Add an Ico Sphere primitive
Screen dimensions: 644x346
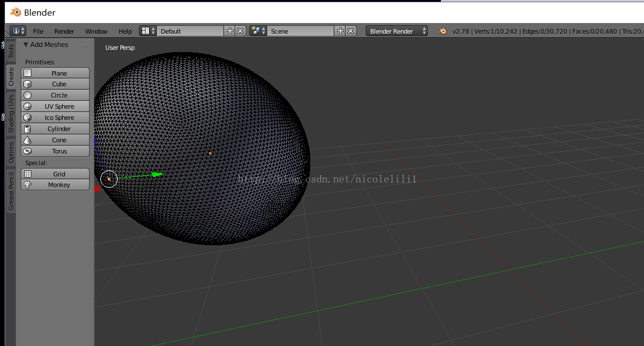click(x=55, y=118)
